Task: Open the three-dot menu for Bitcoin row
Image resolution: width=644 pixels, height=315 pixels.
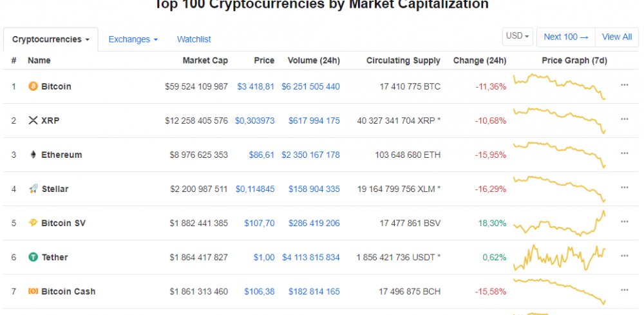Action: (x=624, y=85)
